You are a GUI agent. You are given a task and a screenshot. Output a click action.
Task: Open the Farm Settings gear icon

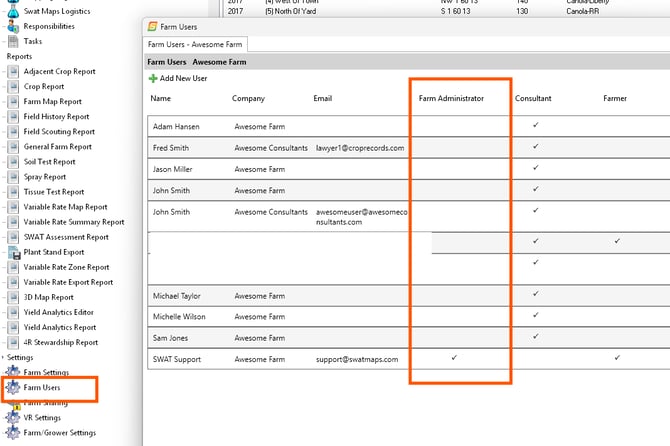[x=12, y=372]
